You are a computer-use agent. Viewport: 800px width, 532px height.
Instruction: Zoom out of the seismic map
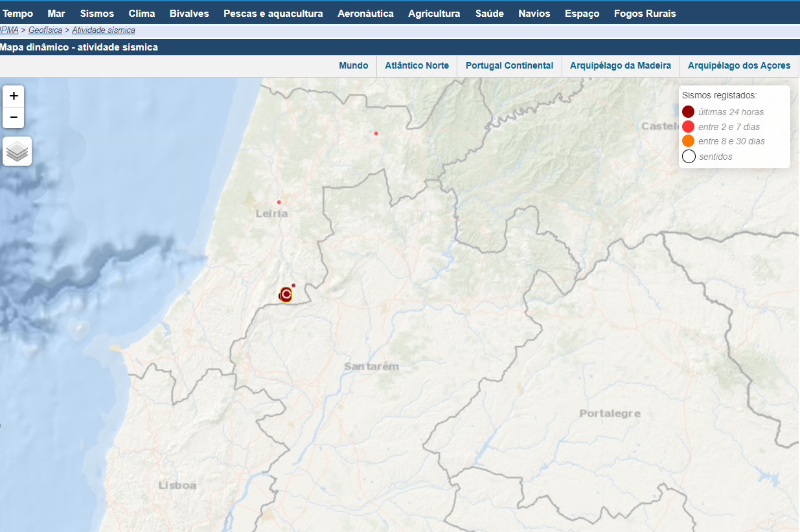pos(14,118)
